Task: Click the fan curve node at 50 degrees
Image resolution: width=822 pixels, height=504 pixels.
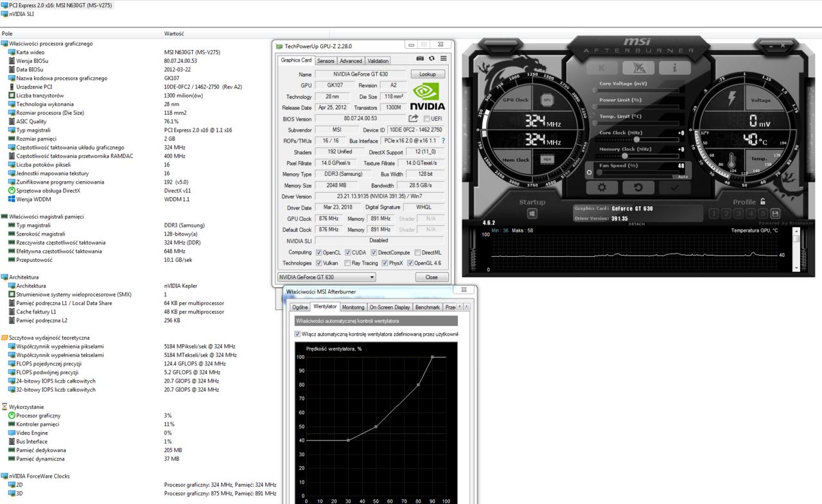Action: pos(376,426)
